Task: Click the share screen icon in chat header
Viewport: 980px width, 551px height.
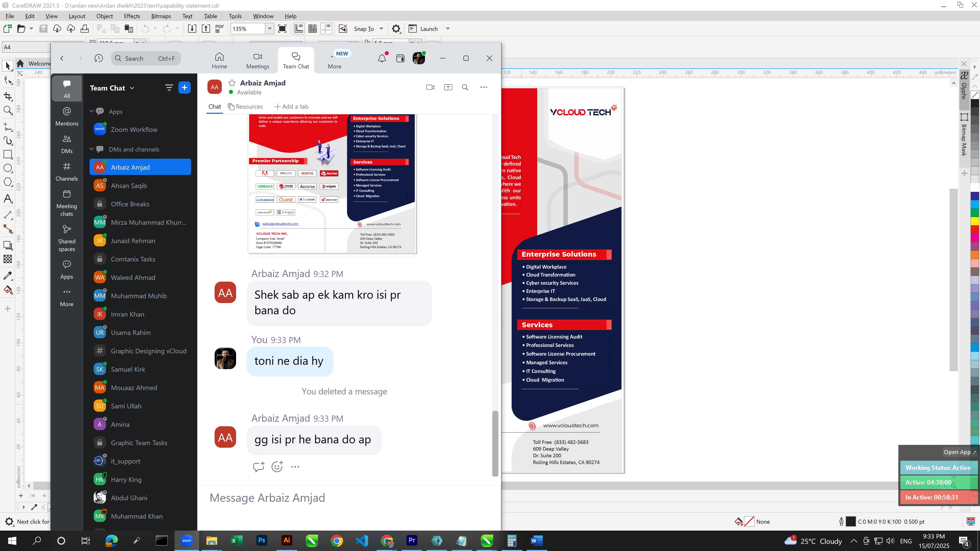Action: (x=448, y=87)
